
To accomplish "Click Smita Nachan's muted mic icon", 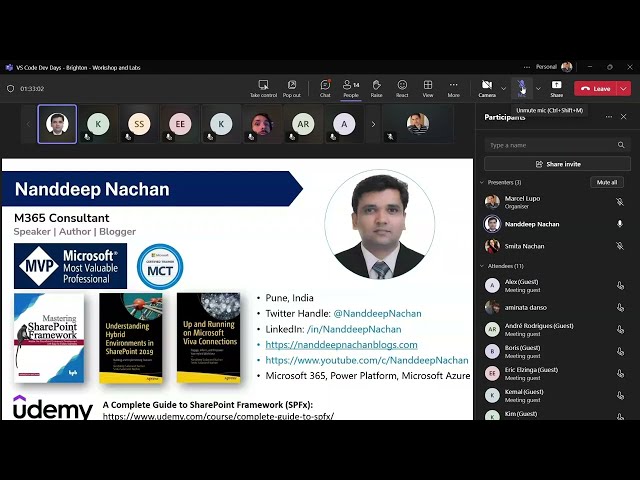I will pyautogui.click(x=620, y=246).
